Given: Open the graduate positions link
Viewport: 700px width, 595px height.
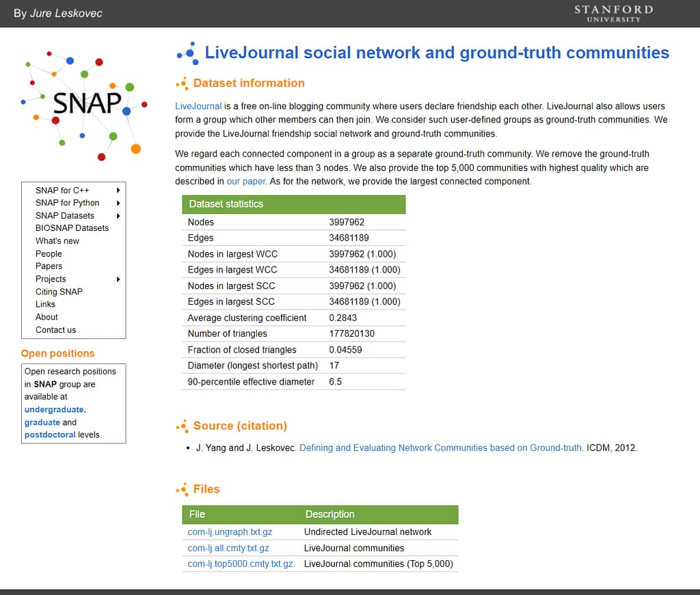Looking at the screenshot, I should tap(42, 422).
